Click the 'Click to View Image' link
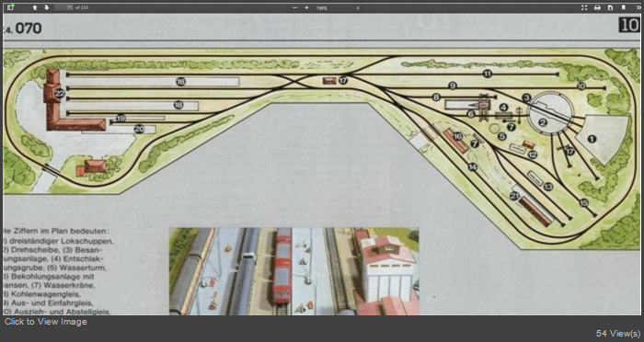This screenshot has height=342, width=644. [x=46, y=322]
